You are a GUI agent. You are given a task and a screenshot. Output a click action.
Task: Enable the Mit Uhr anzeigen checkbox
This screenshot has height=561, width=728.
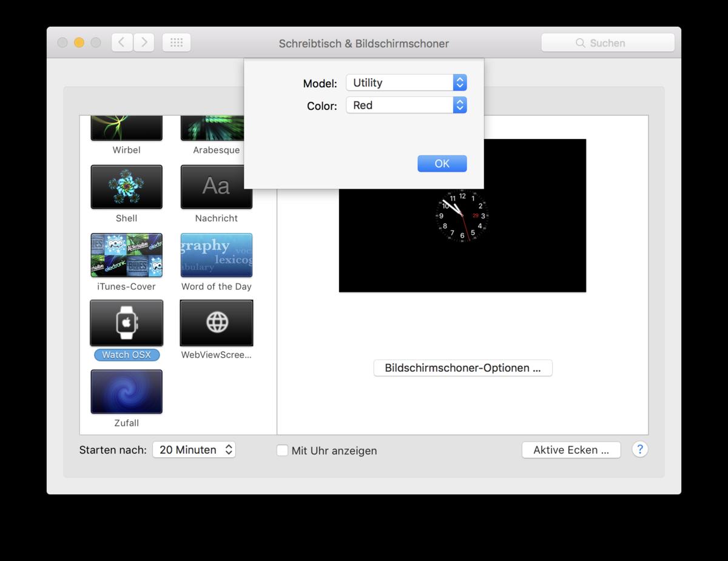click(x=282, y=450)
